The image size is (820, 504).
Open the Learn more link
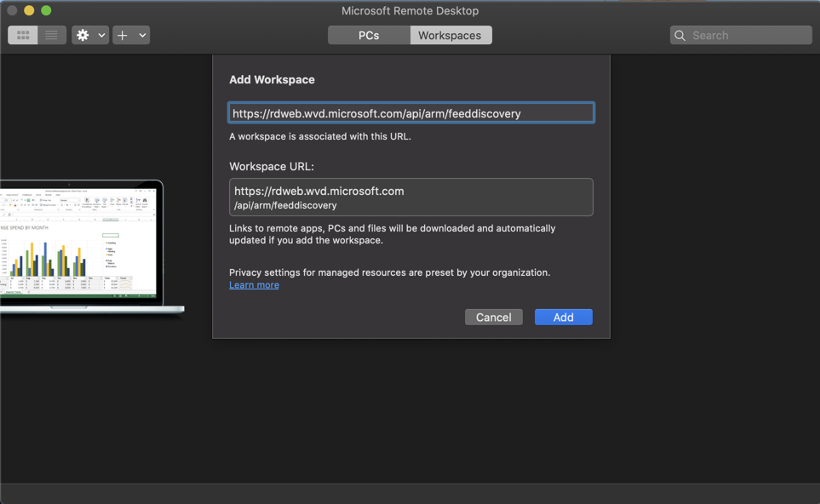[254, 285]
